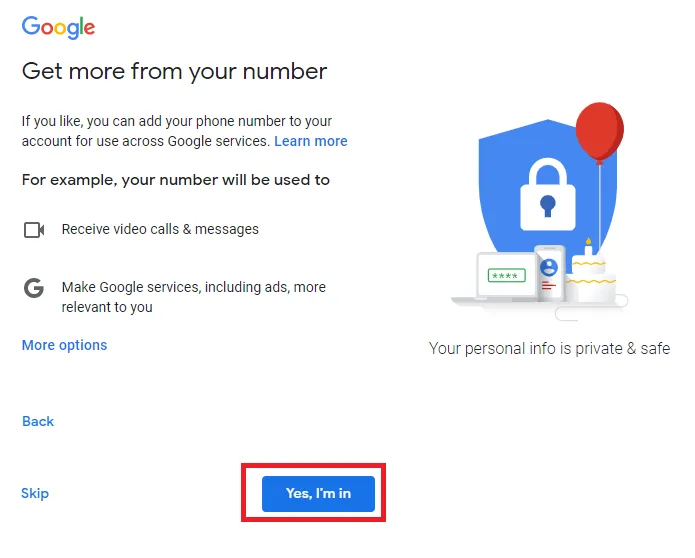Image resolution: width=695 pixels, height=558 pixels.
Task: Click the blue profile avatar on the phone
Action: click(x=549, y=267)
